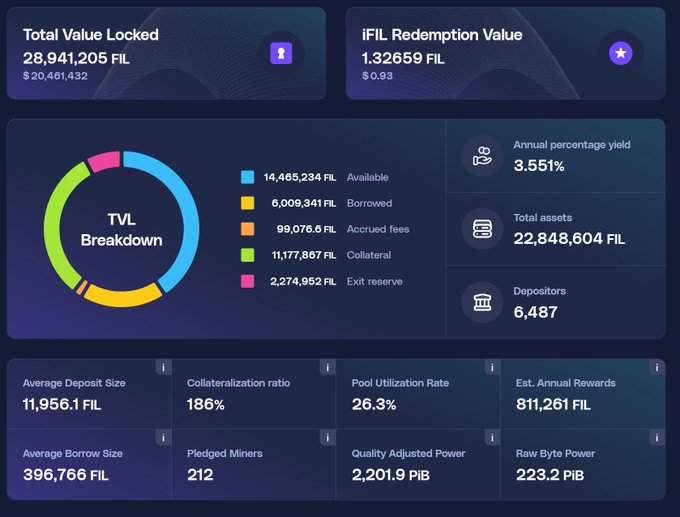
Task: Open info icon for Pool Utilization Rate
Action: tap(492, 368)
